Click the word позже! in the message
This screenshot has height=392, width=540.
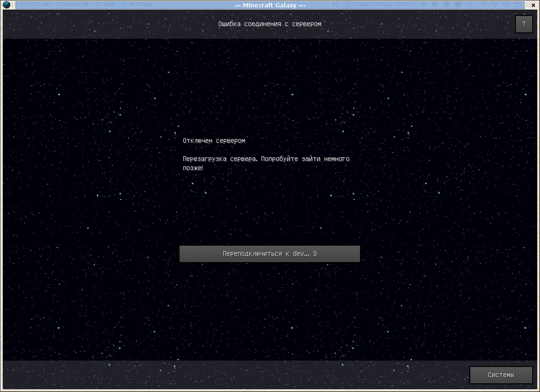point(193,168)
